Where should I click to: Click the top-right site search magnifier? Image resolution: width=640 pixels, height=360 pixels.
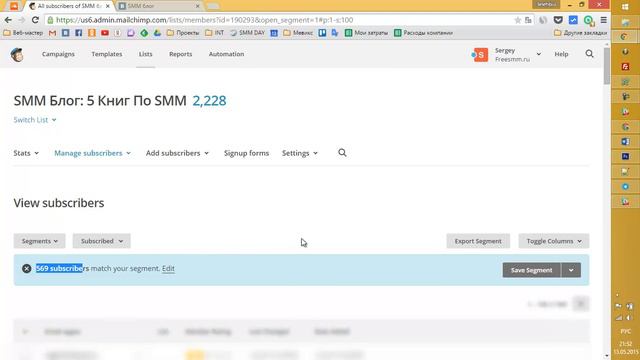(x=589, y=54)
